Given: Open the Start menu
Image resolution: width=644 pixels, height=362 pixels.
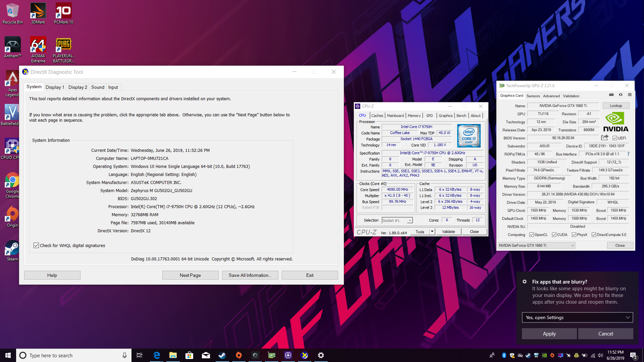Looking at the screenshot, I should pos(8,355).
